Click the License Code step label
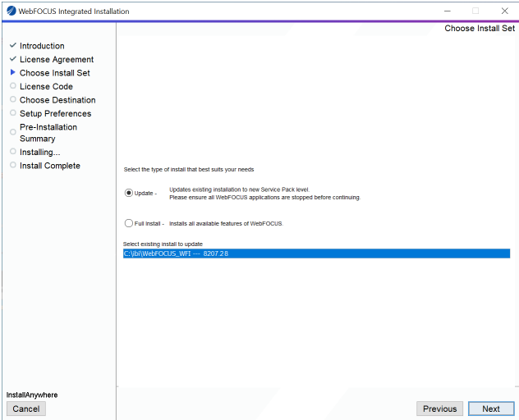Screen dimensions: 519x420 click(46, 87)
